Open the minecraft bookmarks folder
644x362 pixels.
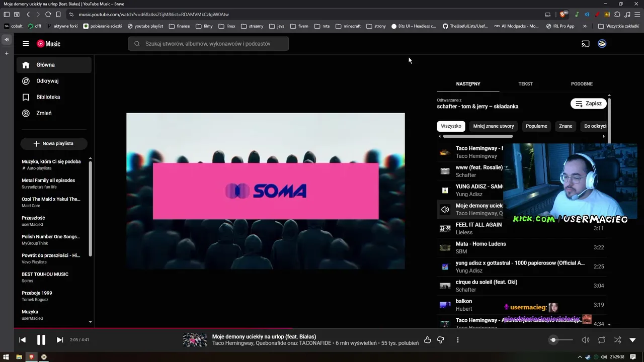pos(348,26)
